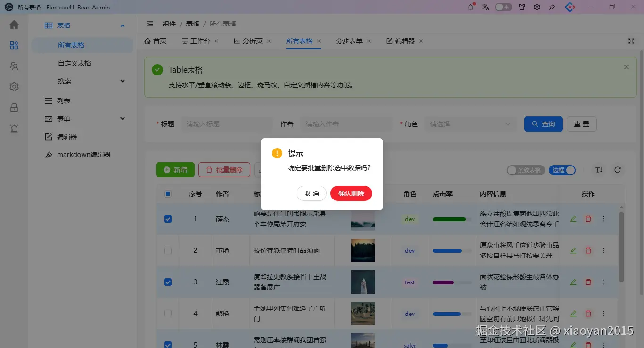Screen dimensions: 644x348
Task: Toggle the dark mode switch in title bar
Action: pyautogui.click(x=504, y=7)
